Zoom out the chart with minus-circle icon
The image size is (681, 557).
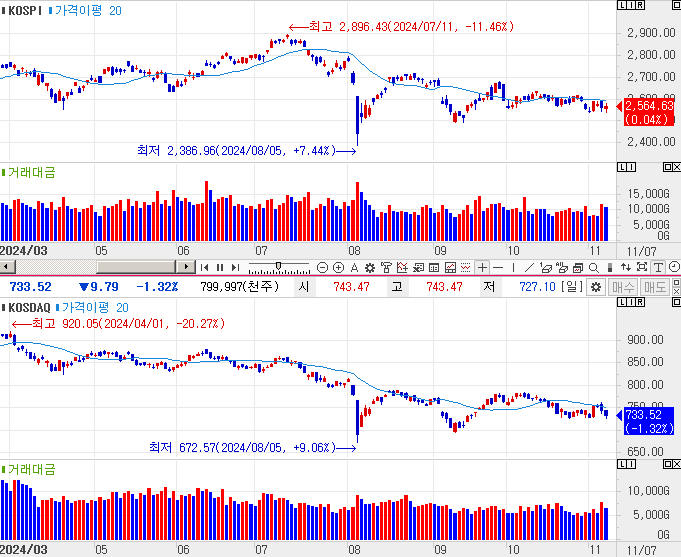(x=322, y=268)
